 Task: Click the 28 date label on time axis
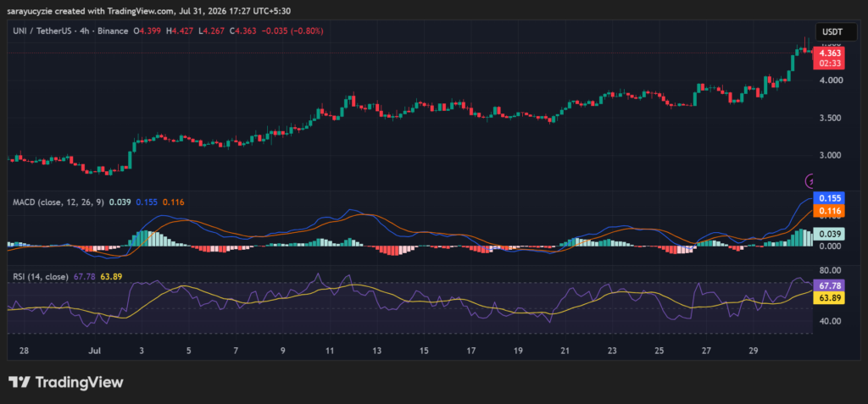[x=25, y=351]
